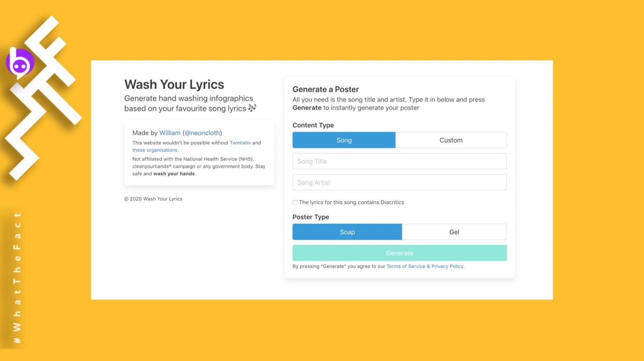Click the Generate a Poster heading

[x=325, y=89]
